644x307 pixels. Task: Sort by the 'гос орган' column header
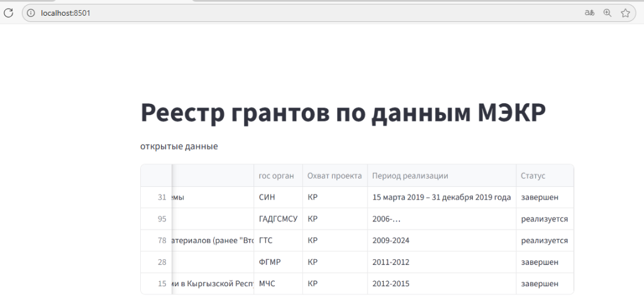[277, 176]
